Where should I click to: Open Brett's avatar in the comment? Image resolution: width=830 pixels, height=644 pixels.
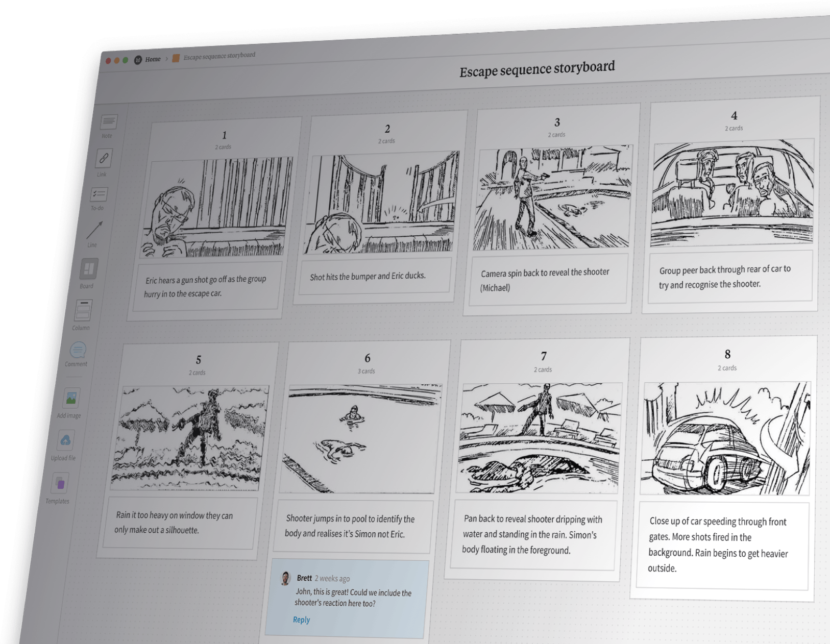284,578
